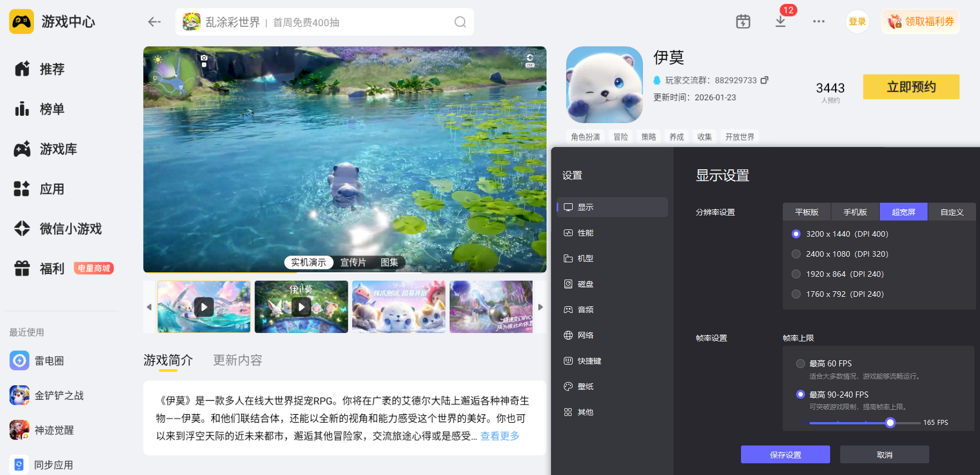The image size is (980, 475).
Task: Select 其他 settings category
Action: click(612, 412)
